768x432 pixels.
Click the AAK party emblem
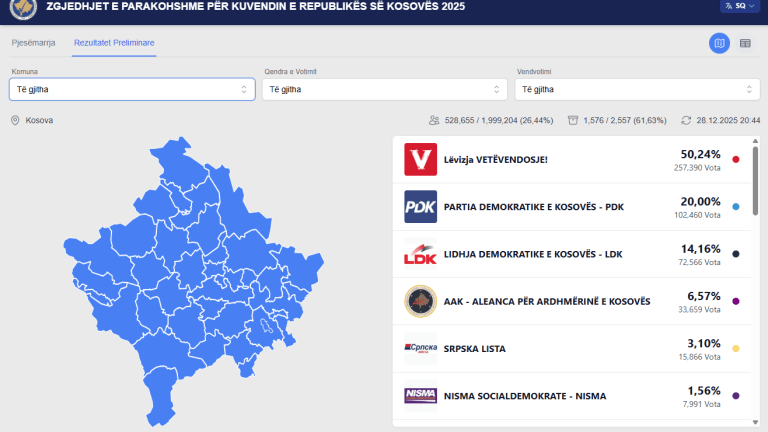click(x=420, y=301)
